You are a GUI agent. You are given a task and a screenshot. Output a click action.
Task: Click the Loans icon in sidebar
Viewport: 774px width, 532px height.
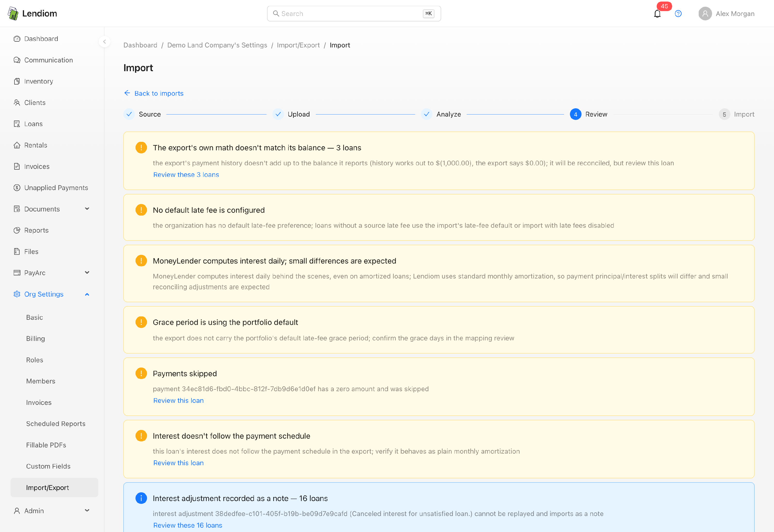pyautogui.click(x=17, y=124)
